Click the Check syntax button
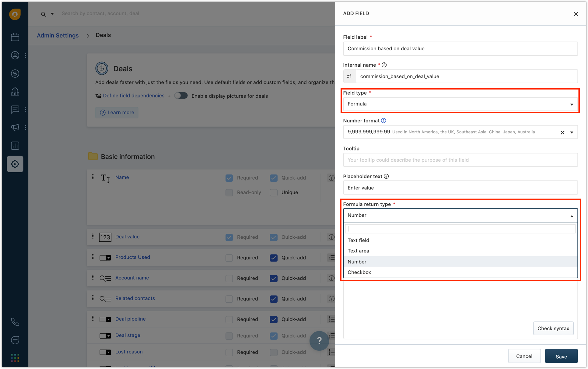Screen dimensions: 588x369 click(x=553, y=328)
